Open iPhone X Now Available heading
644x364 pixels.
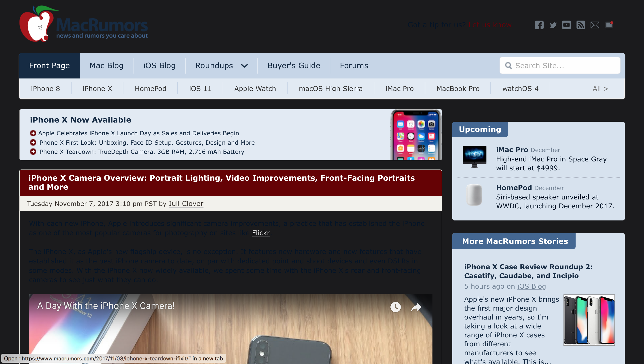[80, 120]
